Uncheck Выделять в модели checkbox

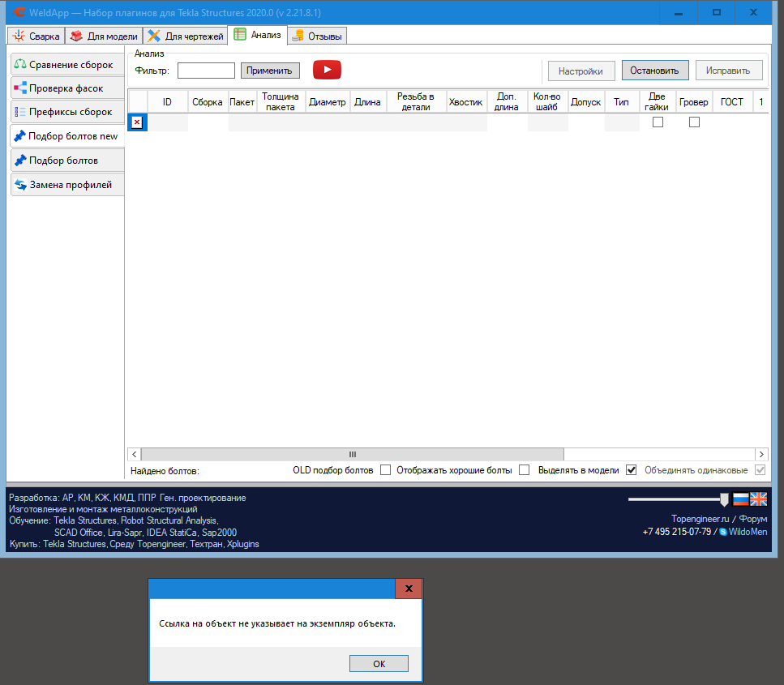[632, 470]
